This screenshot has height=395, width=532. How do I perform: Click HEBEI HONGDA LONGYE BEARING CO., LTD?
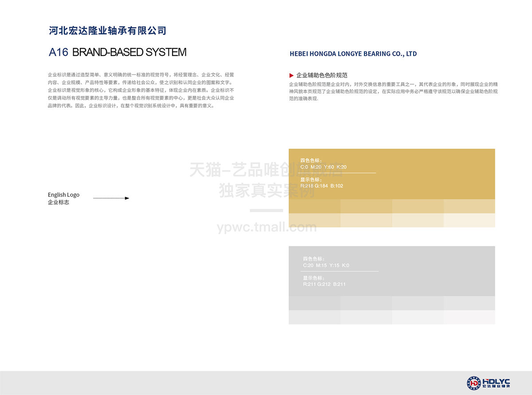pyautogui.click(x=353, y=54)
